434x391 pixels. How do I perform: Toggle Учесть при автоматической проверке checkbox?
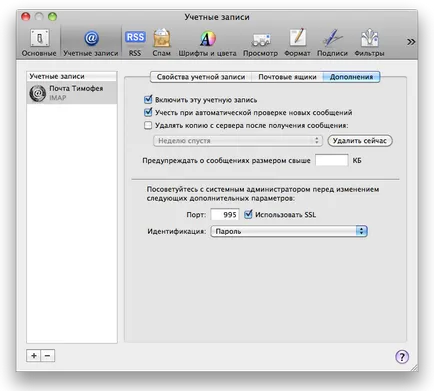click(148, 112)
